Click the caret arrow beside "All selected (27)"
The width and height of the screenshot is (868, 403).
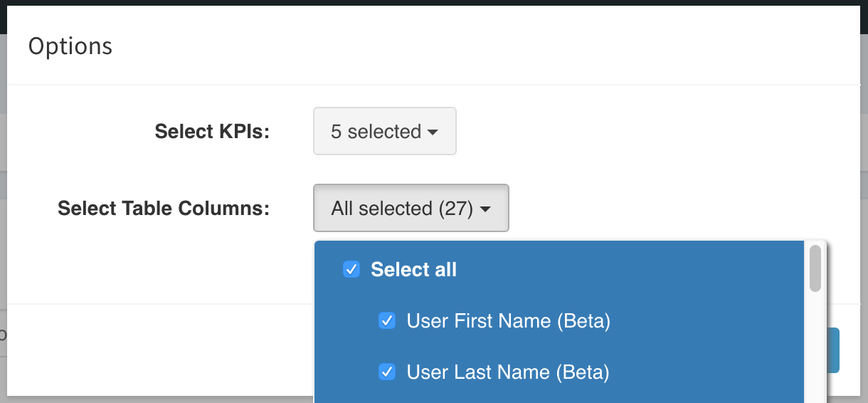[x=485, y=209]
